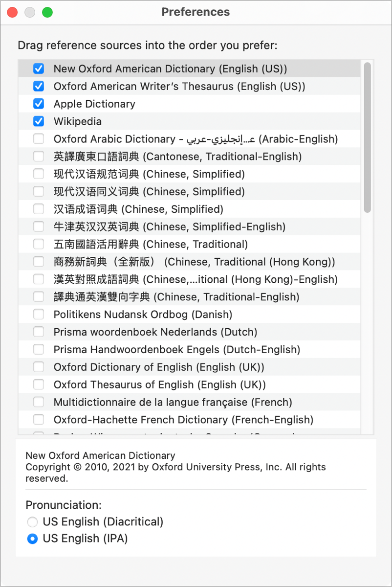392x587 pixels.
Task: Close the Preferences window
Action: 12,12
